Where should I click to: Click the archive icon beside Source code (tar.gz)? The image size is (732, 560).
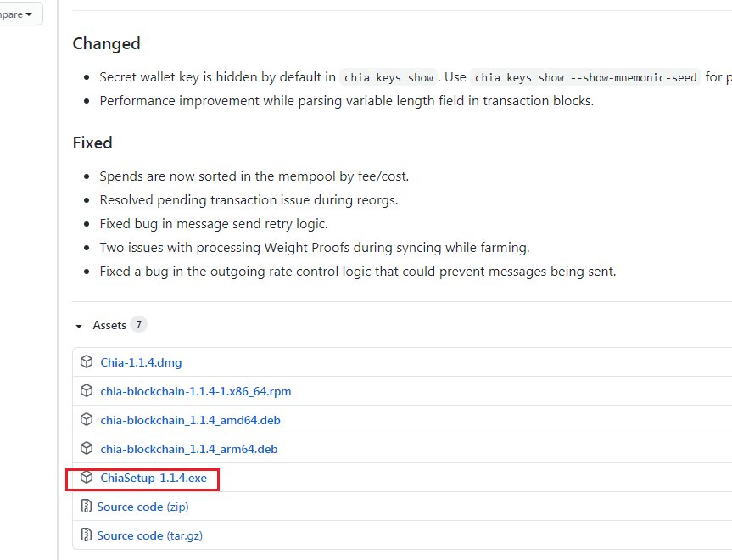(x=86, y=535)
